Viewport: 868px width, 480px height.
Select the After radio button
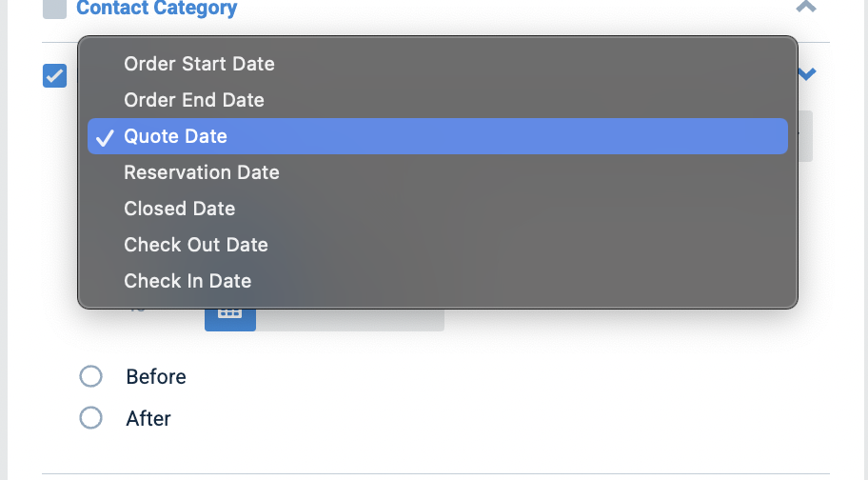point(90,418)
